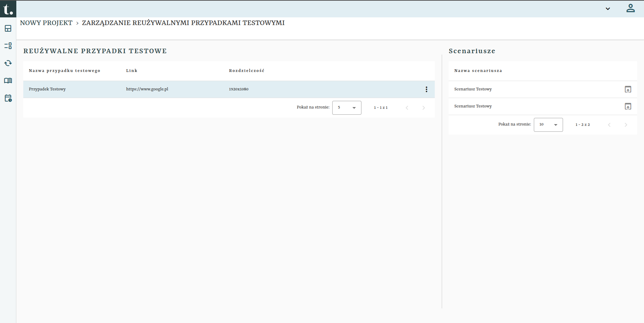
Task: Open the rows-per-page dropdown showing 10
Action: [548, 124]
